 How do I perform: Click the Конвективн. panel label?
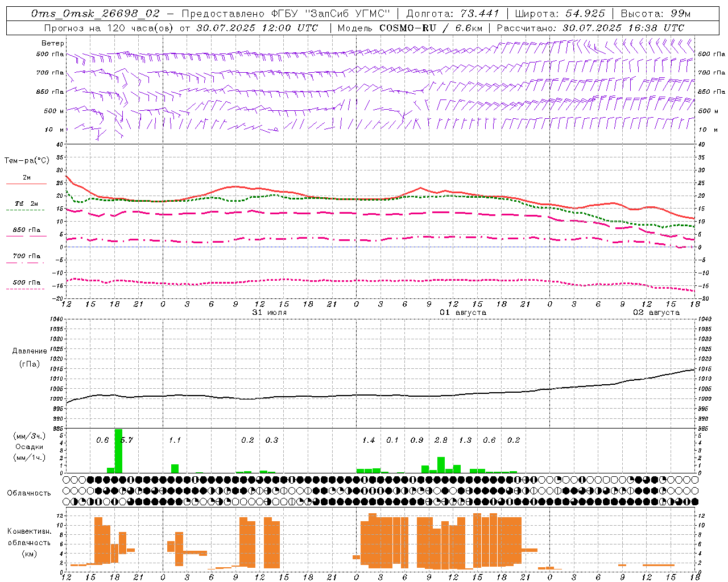coord(29,531)
